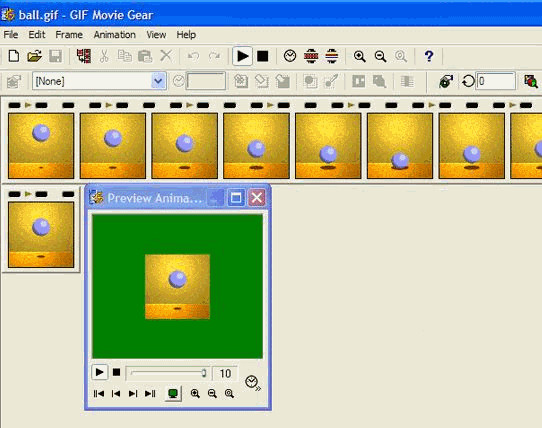Toggle the green background monitor button in preview
Screen dimensions: 542x428
173,393
